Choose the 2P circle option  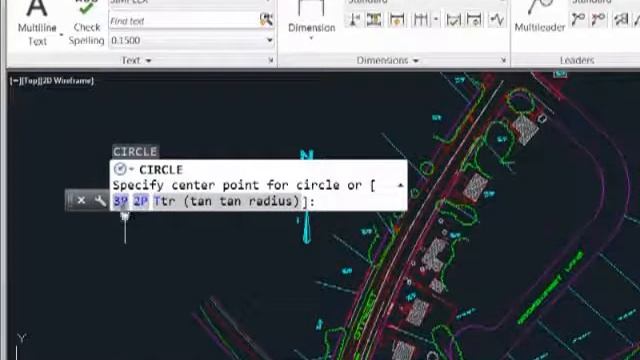coord(141,201)
